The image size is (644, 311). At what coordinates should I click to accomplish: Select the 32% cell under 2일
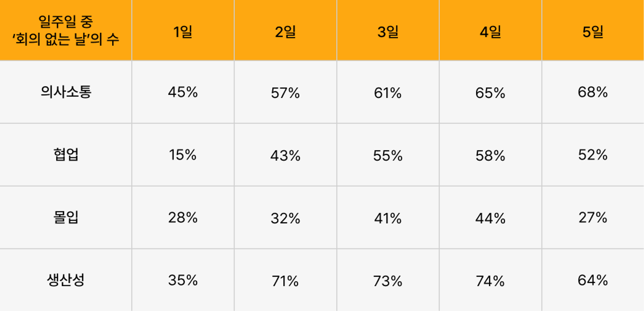click(x=285, y=217)
